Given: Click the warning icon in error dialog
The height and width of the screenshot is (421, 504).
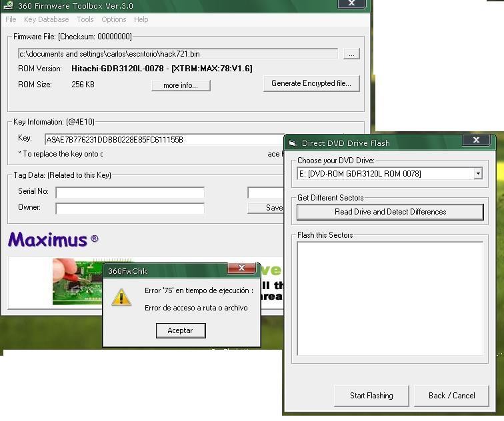Looking at the screenshot, I should (x=121, y=297).
